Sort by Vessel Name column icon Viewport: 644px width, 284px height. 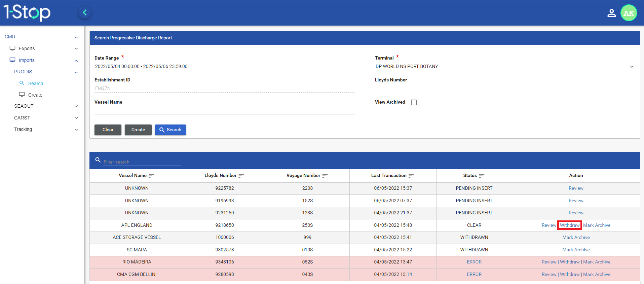[151, 176]
